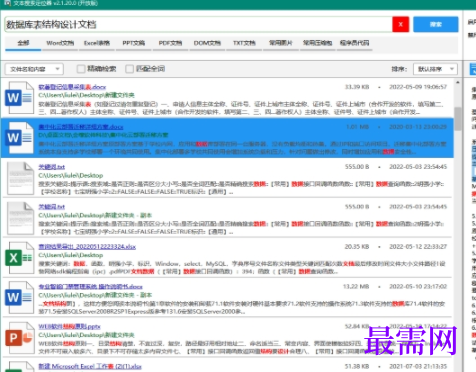Open the 默认排序 sort order dropdown
This screenshot has width=476, height=372.
pyautogui.click(x=435, y=69)
